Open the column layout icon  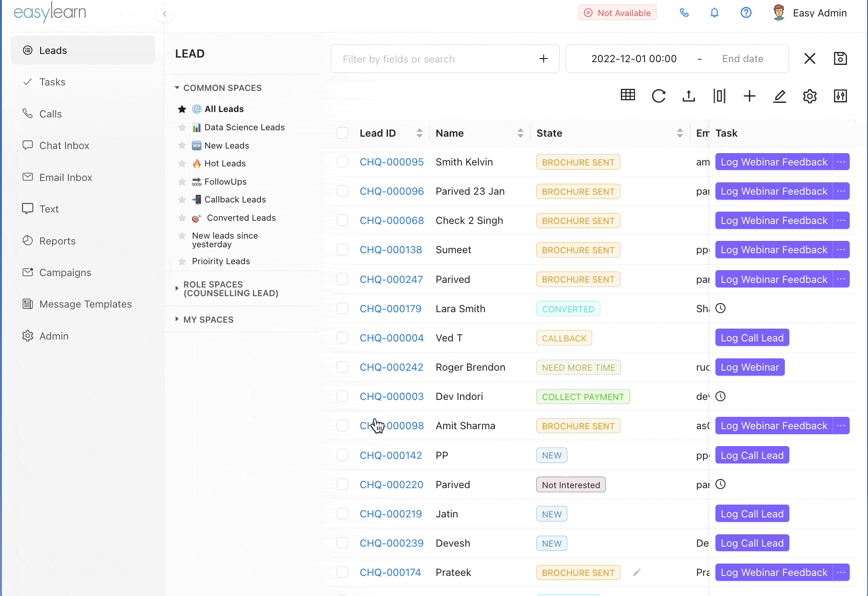(719, 96)
